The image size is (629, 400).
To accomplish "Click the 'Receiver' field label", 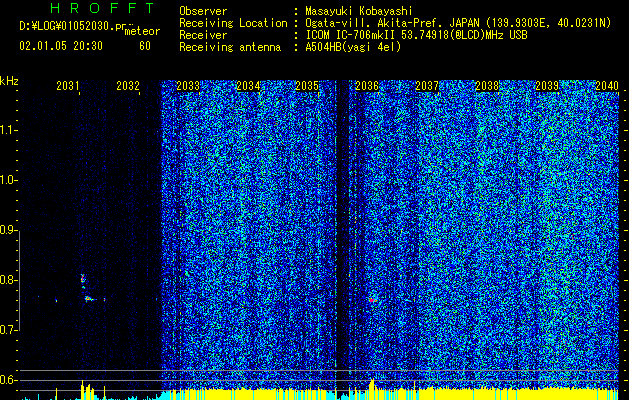I will [x=203, y=35].
